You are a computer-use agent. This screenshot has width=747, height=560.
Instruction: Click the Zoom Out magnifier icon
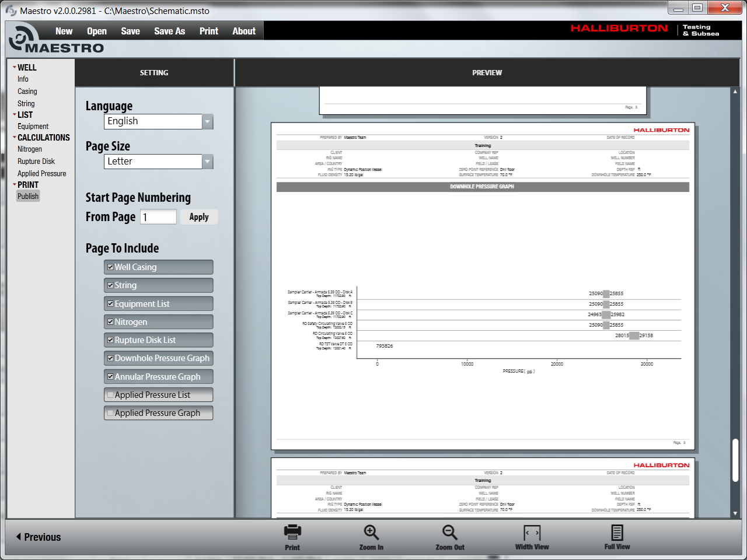point(449,532)
